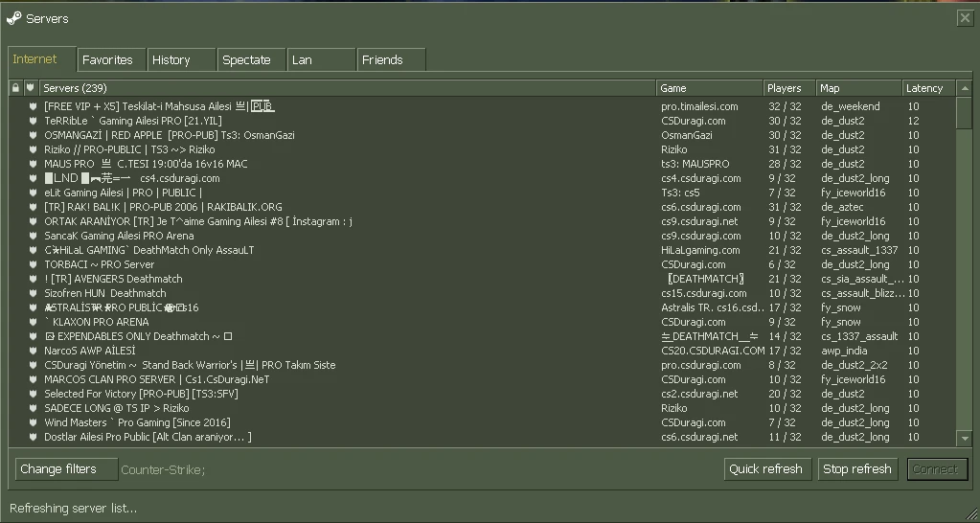The height and width of the screenshot is (523, 980).
Task: Click the 'awp_india' map cell
Action: pos(844,351)
